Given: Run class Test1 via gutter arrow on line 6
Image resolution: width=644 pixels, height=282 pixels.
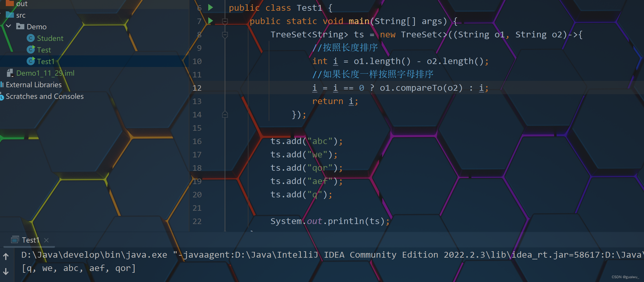Looking at the screenshot, I should pos(211,8).
